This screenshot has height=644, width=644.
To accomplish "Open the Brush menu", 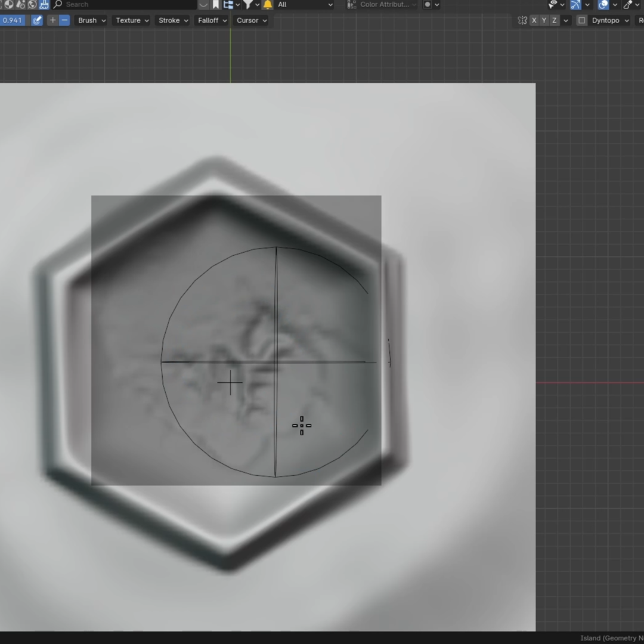I will 91,20.
